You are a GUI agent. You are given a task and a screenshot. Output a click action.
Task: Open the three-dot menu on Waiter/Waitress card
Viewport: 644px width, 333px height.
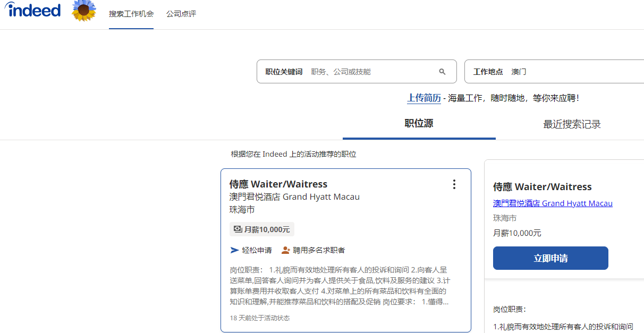click(454, 184)
